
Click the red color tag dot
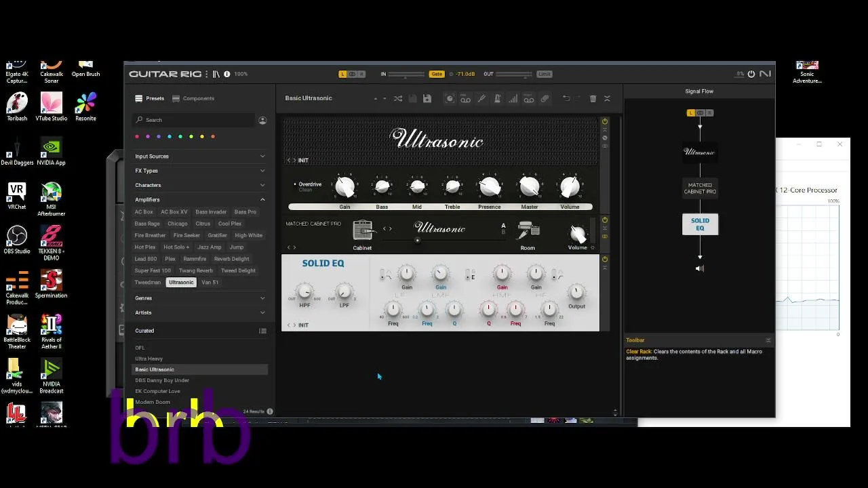[137, 137]
